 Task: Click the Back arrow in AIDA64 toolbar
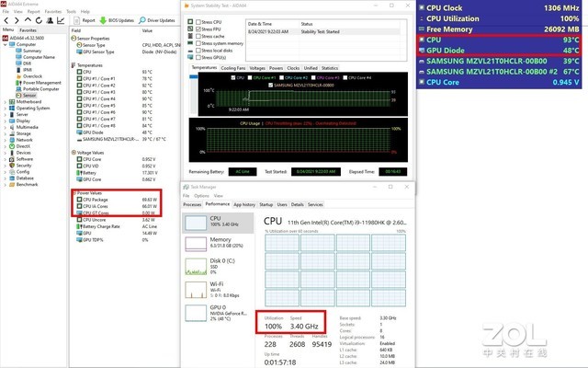tap(6, 20)
